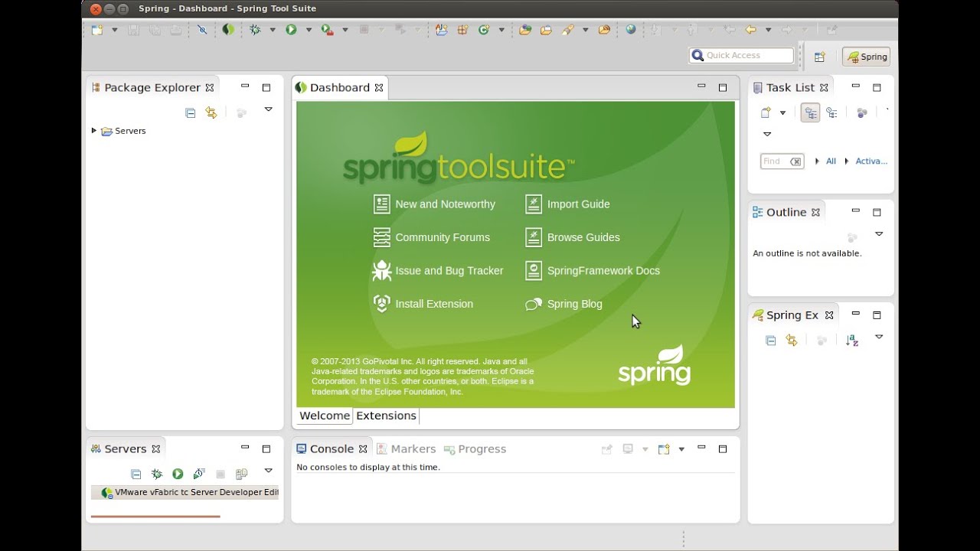Open Import Guide link

pyautogui.click(x=567, y=204)
